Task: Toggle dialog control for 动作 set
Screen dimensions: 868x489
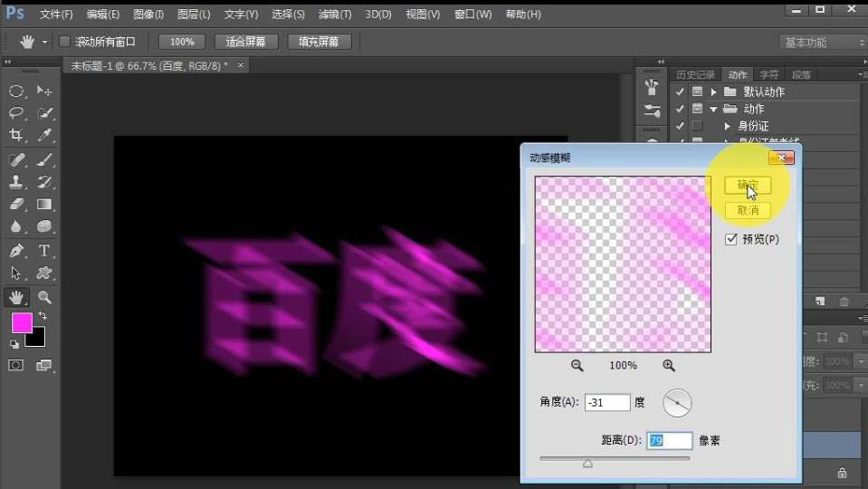Action: (698, 109)
